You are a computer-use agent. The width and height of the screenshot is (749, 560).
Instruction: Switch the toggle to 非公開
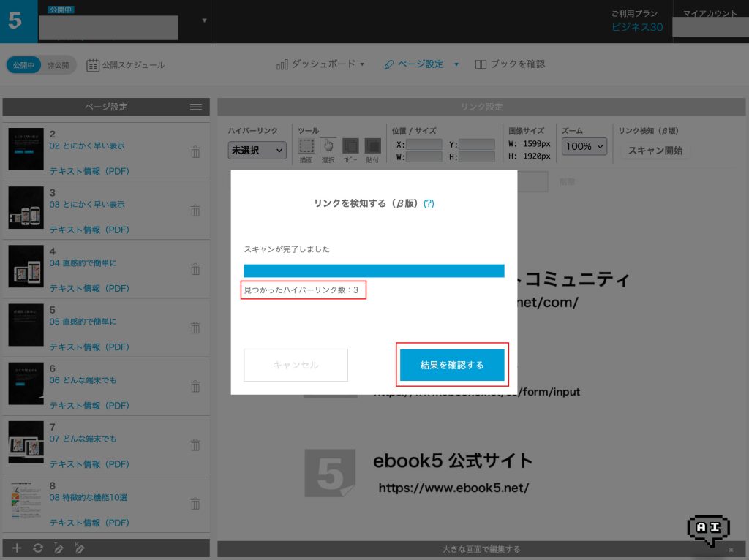pyautogui.click(x=59, y=65)
